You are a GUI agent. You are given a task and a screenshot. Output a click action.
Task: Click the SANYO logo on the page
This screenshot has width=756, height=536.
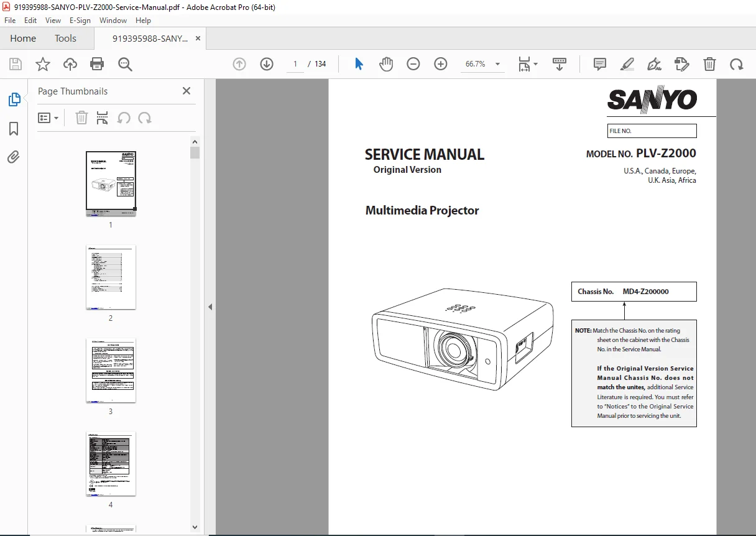tap(652, 99)
